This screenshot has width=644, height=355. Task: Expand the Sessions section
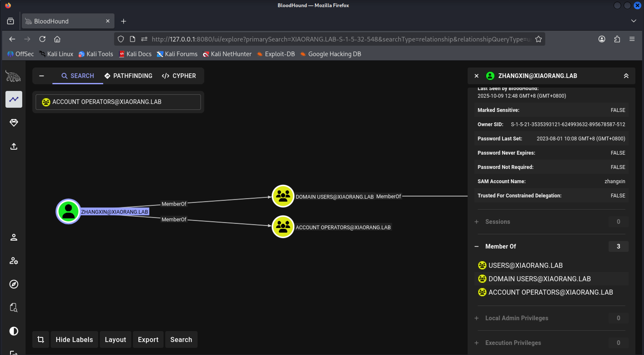[497, 222]
